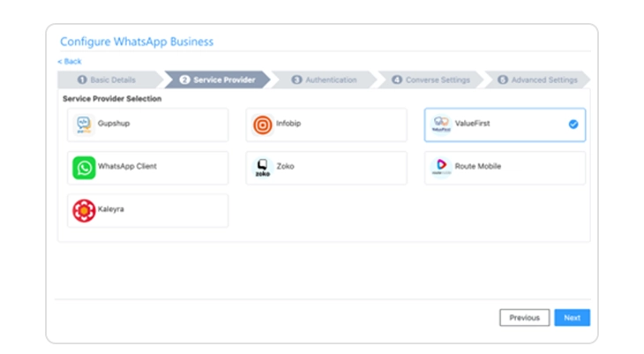The image size is (644, 354).
Task: Select the Zoko provider card
Action: pos(326,168)
